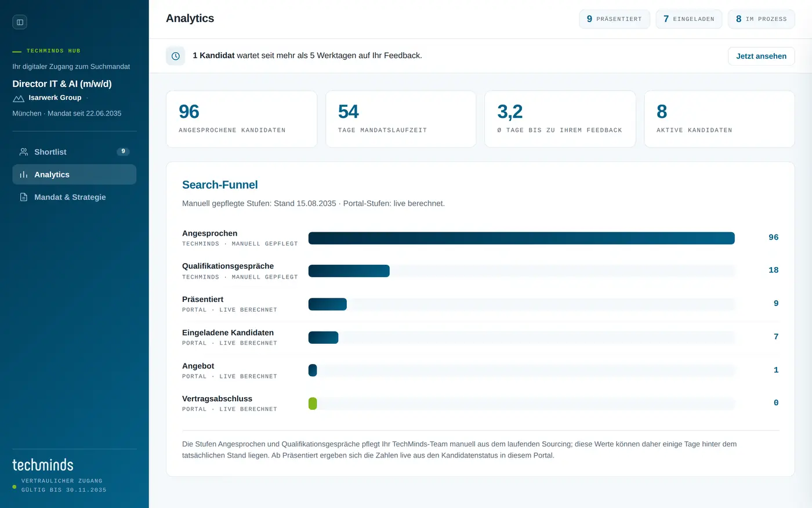The height and width of the screenshot is (508, 812).
Task: Click the 3,2 Tage bis zu Ihrem Feedback card
Action: click(560, 119)
